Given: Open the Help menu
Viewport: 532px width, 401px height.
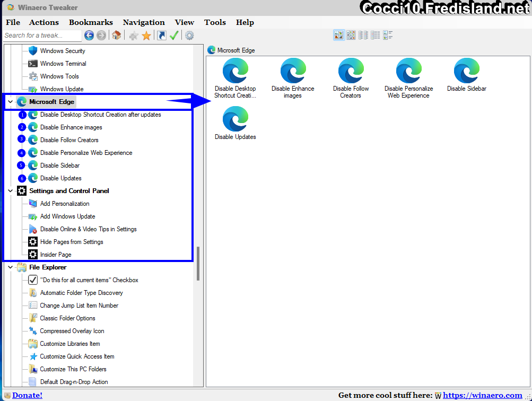Looking at the screenshot, I should point(245,22).
